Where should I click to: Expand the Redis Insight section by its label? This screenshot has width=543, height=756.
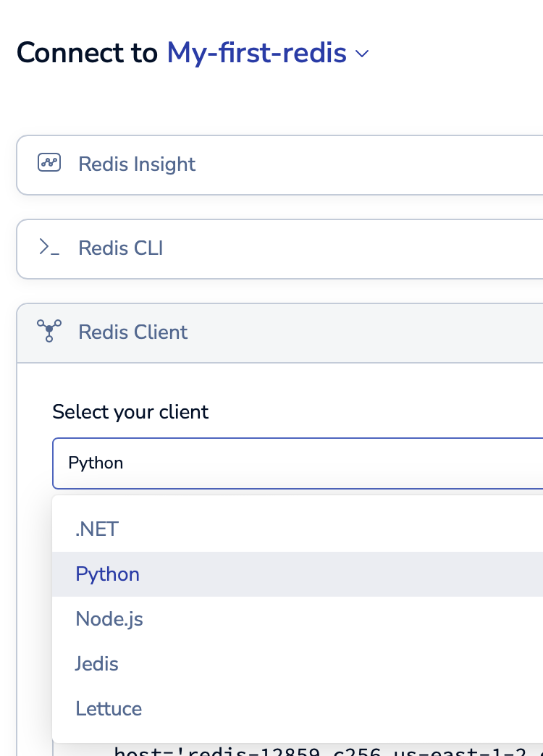tap(137, 164)
